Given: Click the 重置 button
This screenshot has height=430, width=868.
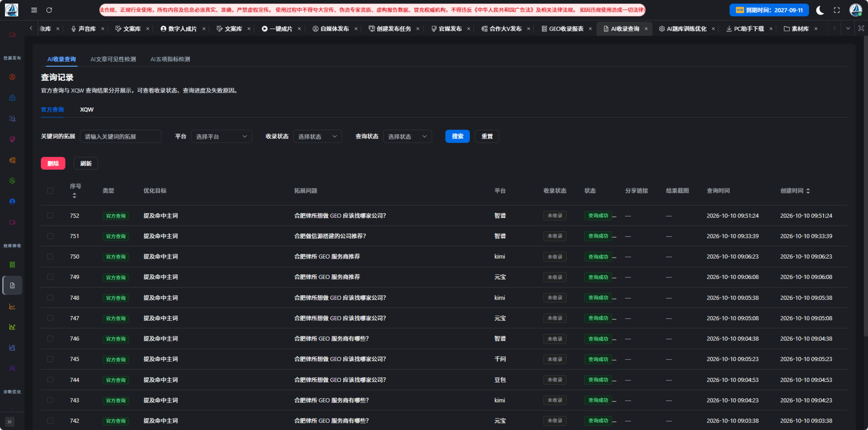Looking at the screenshot, I should pos(487,136).
